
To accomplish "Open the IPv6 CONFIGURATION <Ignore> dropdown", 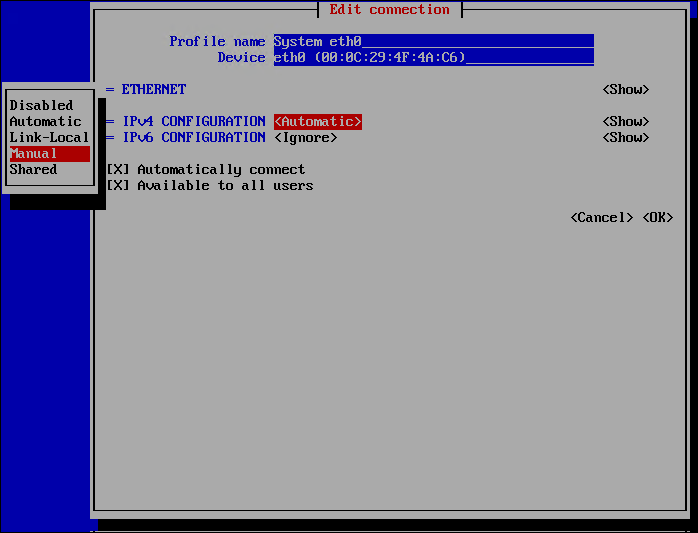I will pos(306,138).
